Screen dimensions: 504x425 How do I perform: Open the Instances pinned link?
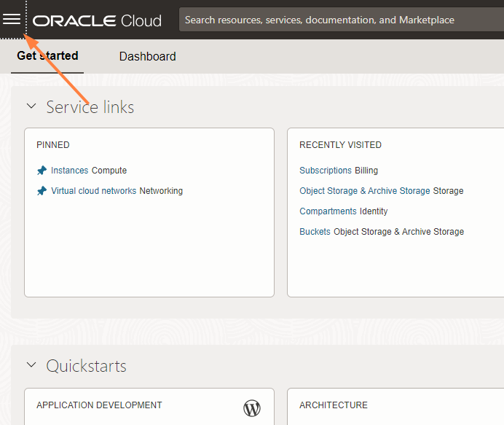click(69, 171)
